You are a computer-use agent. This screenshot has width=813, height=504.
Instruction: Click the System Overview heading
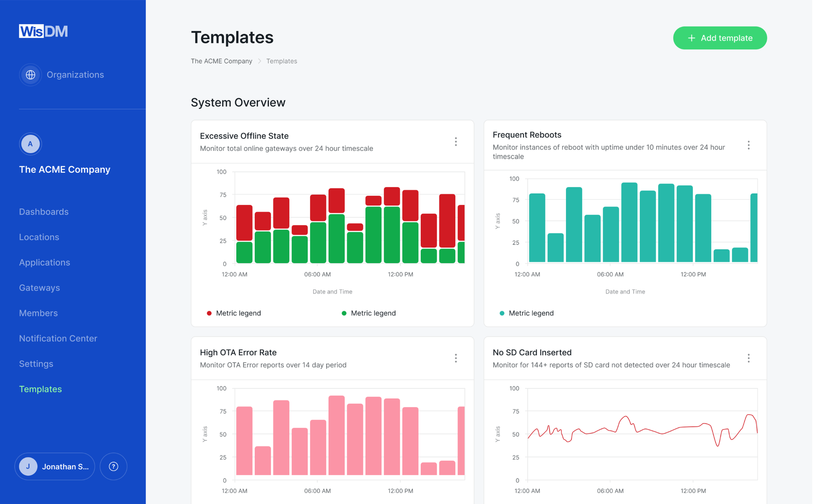tap(238, 102)
